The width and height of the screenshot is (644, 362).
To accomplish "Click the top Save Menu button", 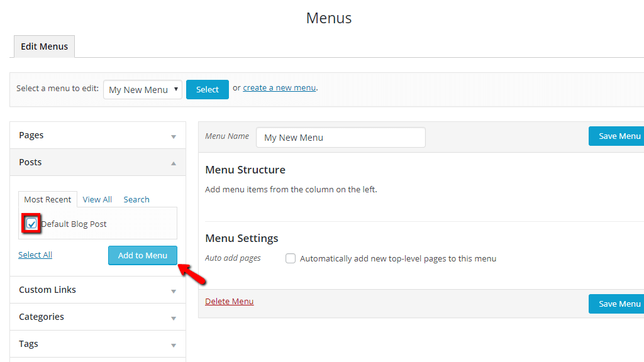I will pos(617,136).
